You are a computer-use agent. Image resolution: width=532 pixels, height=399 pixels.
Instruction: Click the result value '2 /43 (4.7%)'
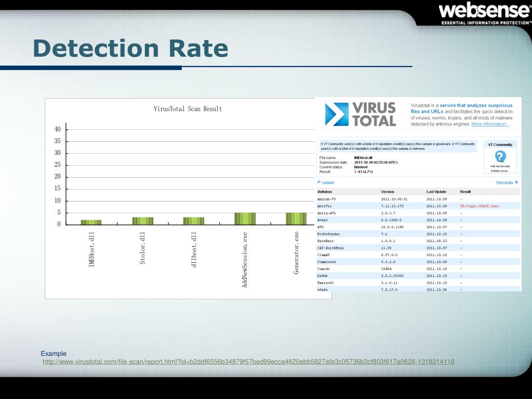363,171
